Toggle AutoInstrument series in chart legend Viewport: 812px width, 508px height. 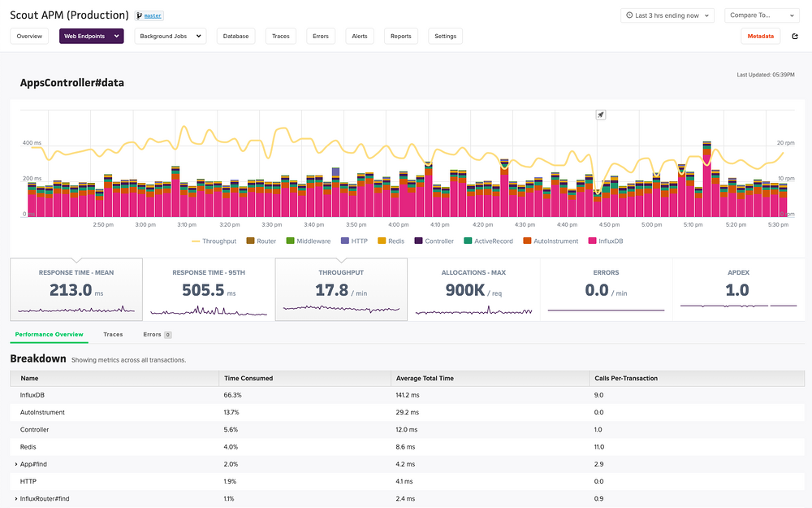pyautogui.click(x=551, y=241)
